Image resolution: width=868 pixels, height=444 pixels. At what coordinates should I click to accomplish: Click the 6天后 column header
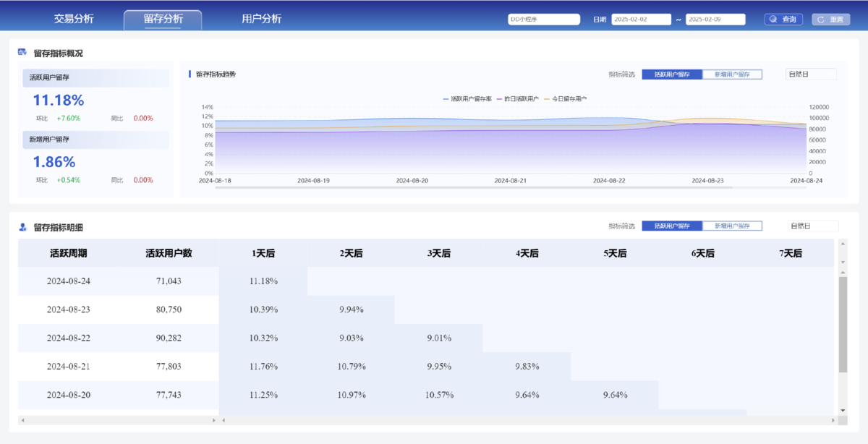pos(703,254)
